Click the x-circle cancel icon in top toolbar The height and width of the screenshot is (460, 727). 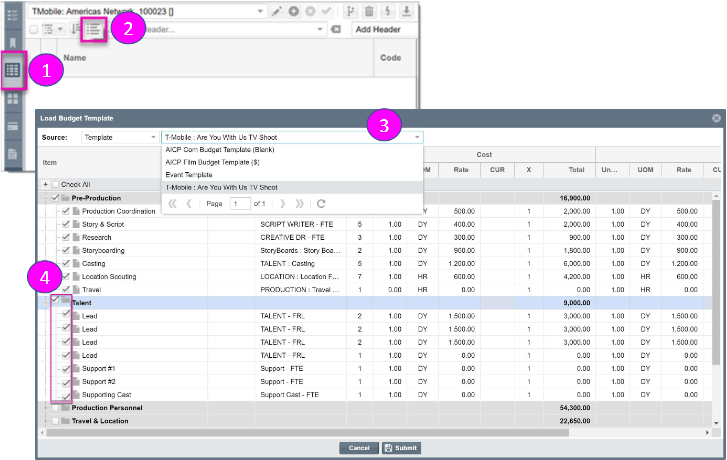310,11
